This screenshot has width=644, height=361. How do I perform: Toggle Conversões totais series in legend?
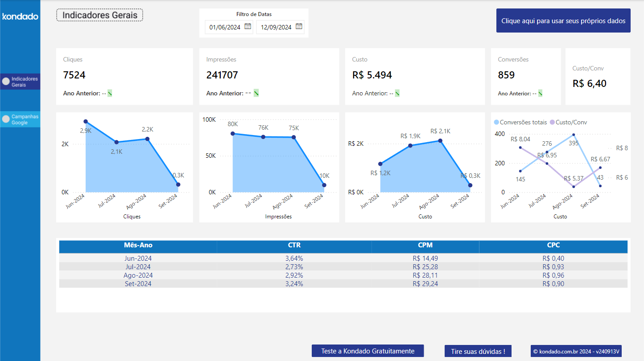tap(519, 122)
